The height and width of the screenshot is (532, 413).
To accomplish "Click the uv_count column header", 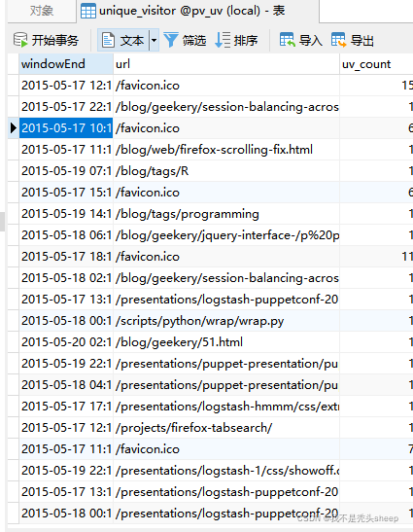I will click(376, 64).
